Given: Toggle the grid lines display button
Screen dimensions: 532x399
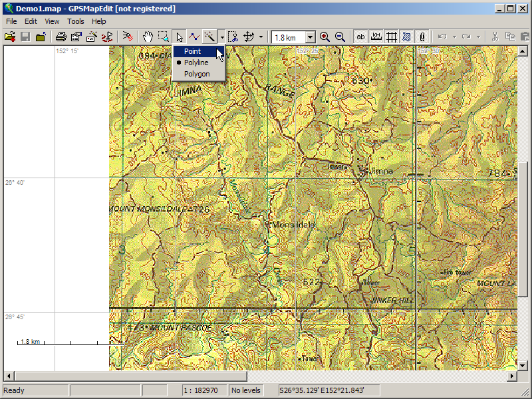Looking at the screenshot, I should [x=392, y=37].
